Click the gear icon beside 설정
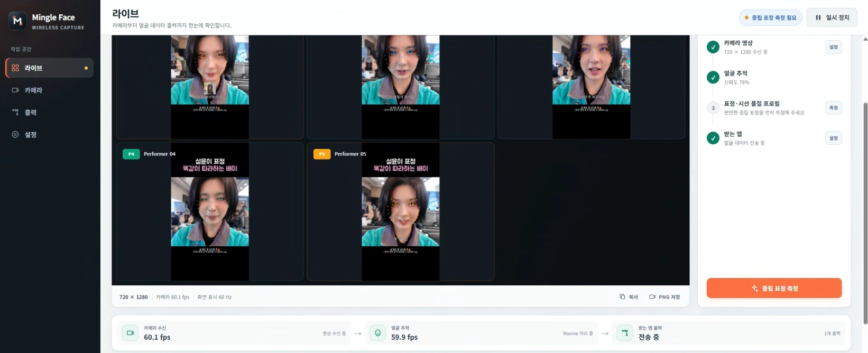This screenshot has height=353, width=868. pos(15,134)
